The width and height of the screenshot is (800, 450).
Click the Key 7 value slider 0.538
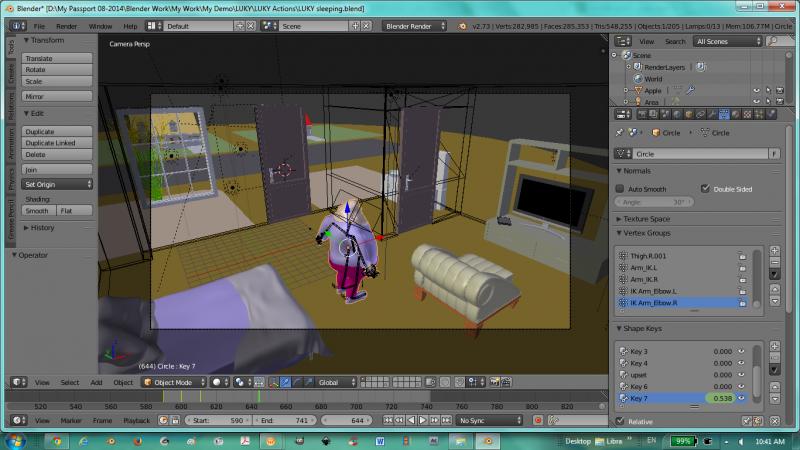coord(720,398)
